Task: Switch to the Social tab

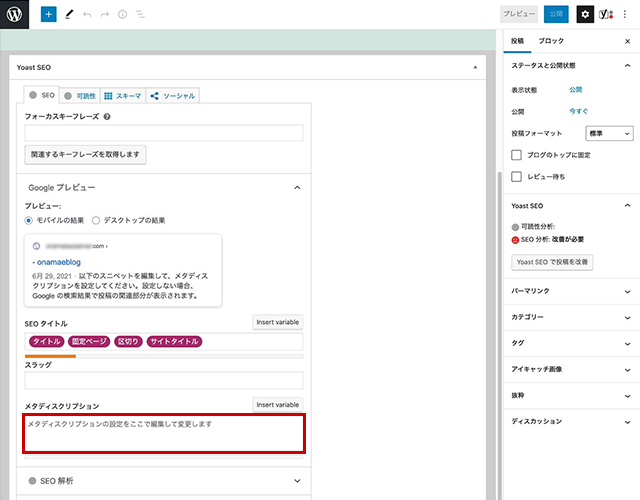Action: coord(173,96)
